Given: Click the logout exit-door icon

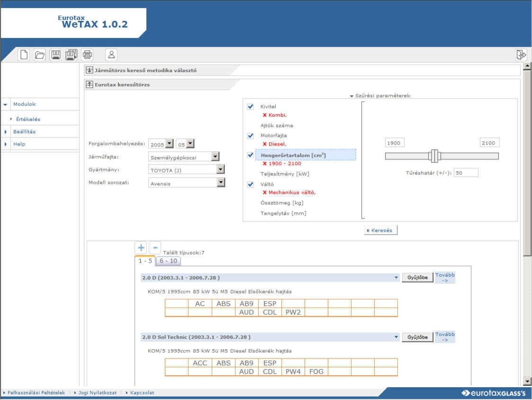Looking at the screenshot, I should 521,55.
